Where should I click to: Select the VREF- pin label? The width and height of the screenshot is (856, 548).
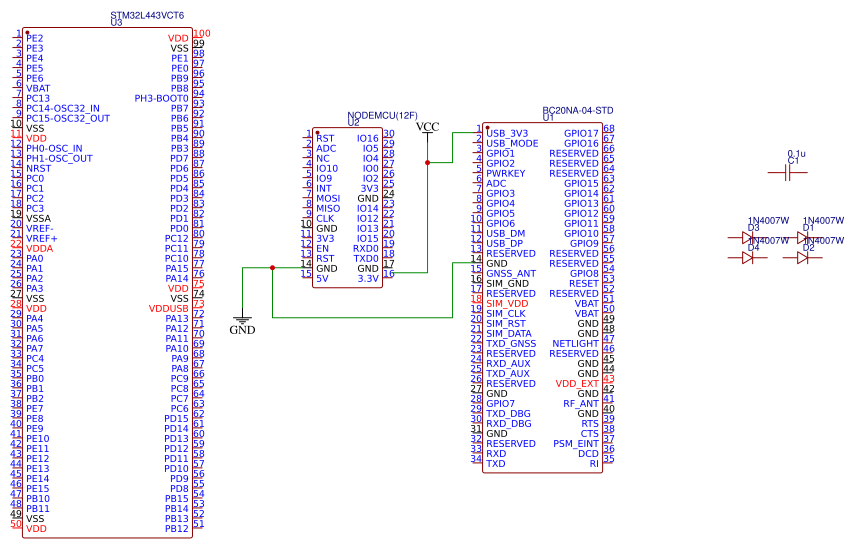pos(40,228)
